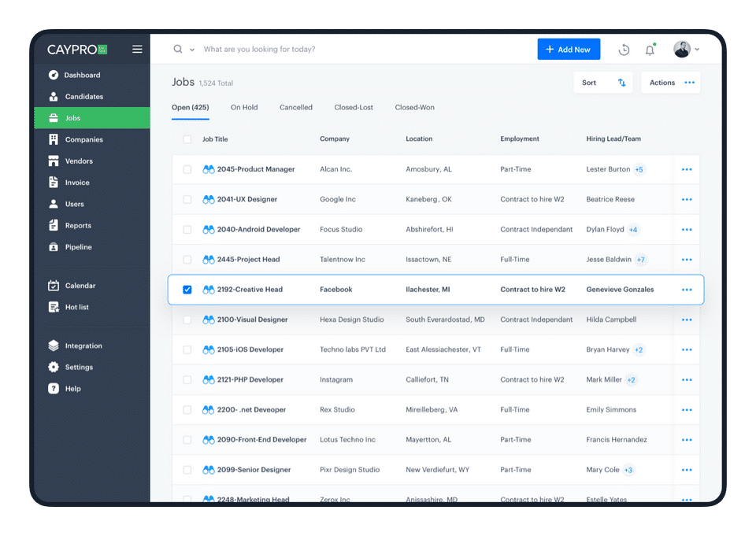Click the +5 team badge beside Lester Burton
756x536 pixels.
[x=639, y=170]
